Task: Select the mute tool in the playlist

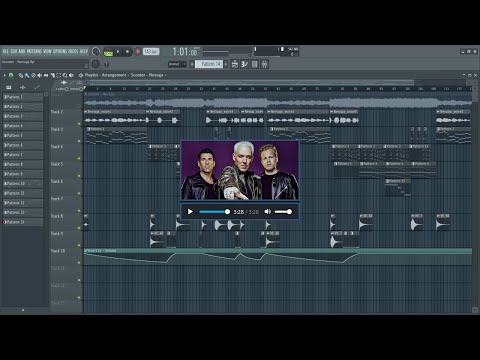Action: 39,75
